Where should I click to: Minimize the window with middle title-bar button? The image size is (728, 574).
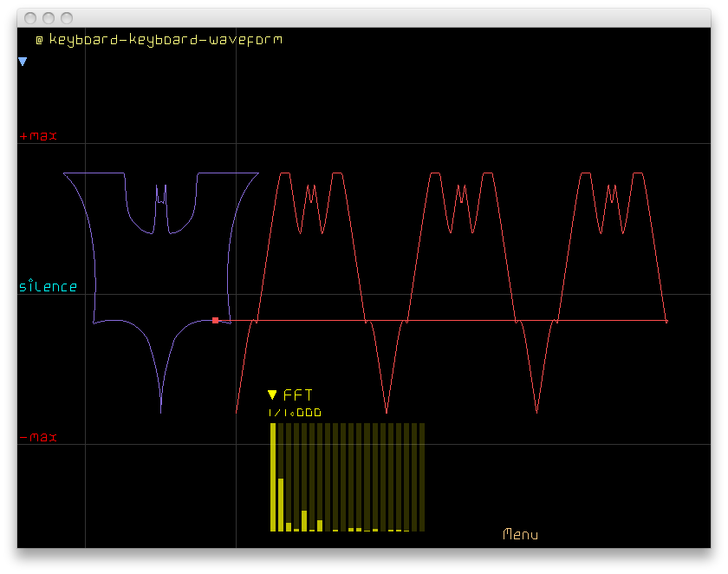pos(49,18)
